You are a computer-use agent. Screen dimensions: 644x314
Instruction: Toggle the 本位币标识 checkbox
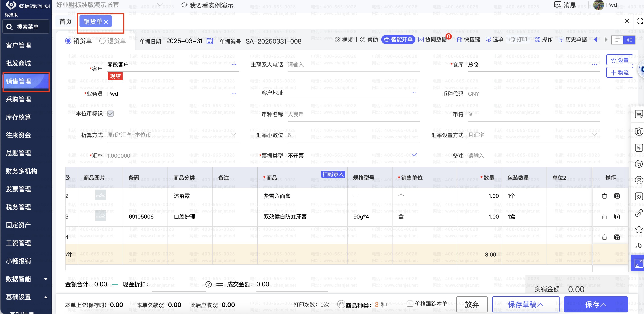pos(110,114)
